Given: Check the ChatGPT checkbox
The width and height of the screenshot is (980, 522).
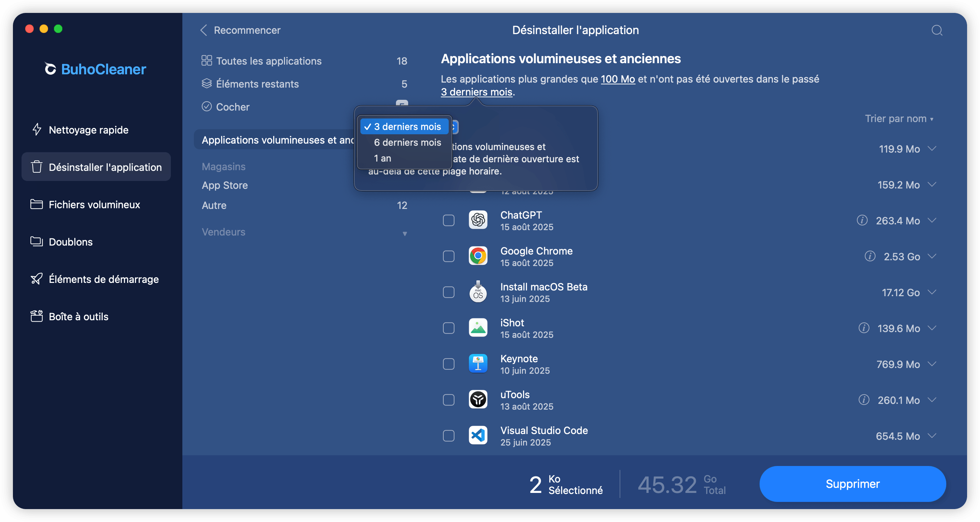Looking at the screenshot, I should [x=448, y=220].
